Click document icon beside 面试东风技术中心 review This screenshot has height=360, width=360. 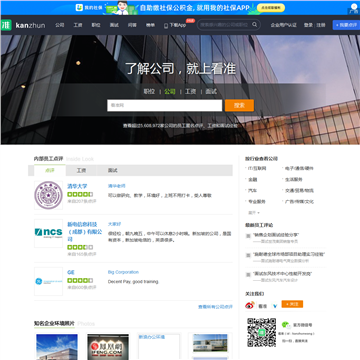pyautogui.click(x=248, y=275)
